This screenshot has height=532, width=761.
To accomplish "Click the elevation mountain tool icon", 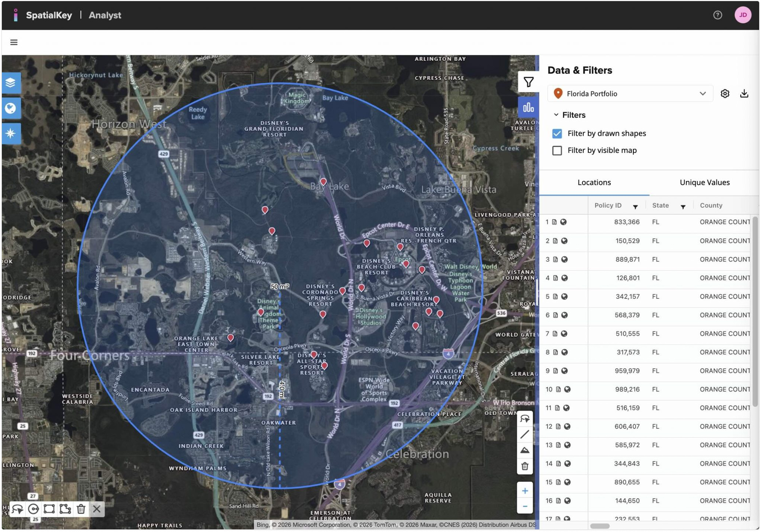I will coord(524,450).
